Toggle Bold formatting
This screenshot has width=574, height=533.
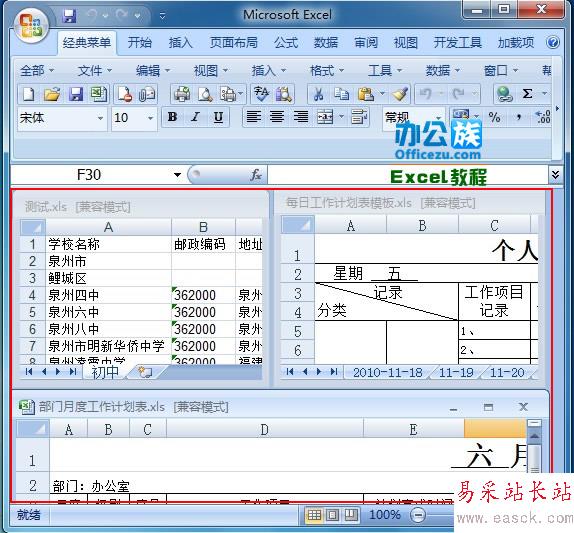pos(172,117)
